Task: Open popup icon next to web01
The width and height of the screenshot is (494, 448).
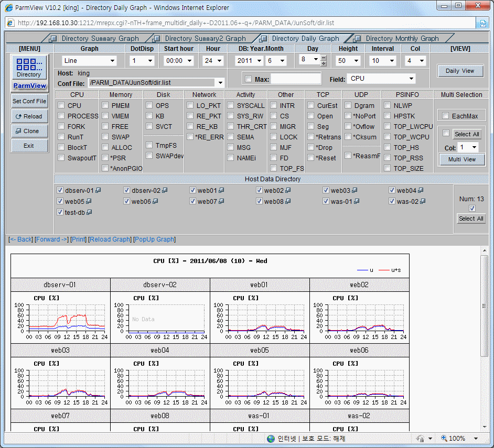Action: [221, 190]
